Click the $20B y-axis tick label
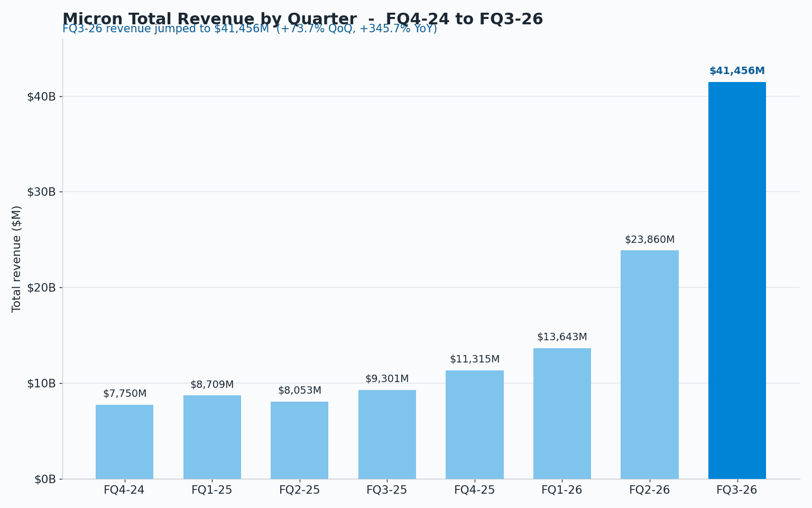This screenshot has height=508, width=812. [41, 287]
